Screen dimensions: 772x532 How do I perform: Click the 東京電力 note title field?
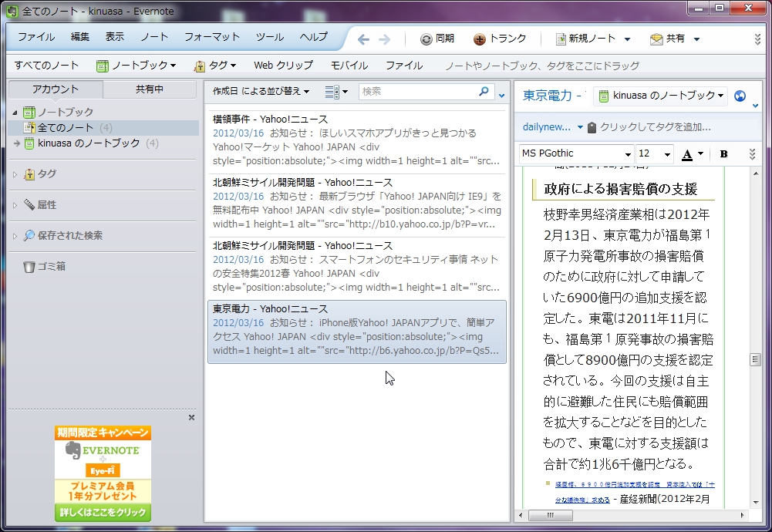(554, 96)
